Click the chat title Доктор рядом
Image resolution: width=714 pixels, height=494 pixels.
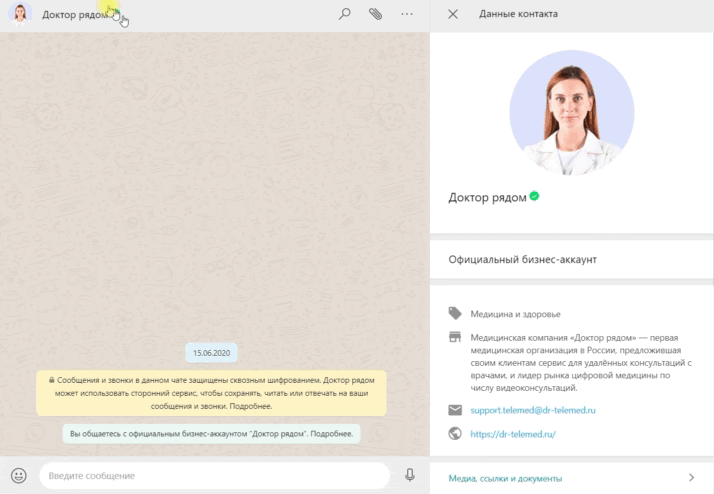click(75, 15)
